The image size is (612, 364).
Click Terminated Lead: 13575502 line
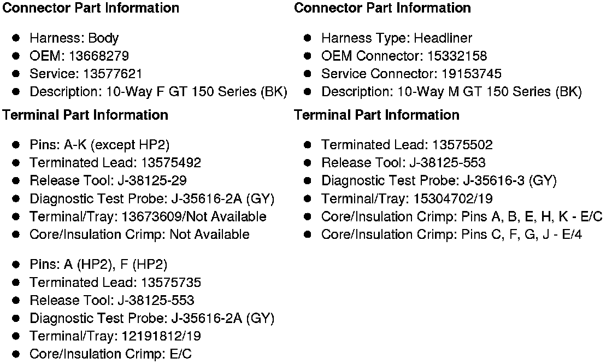(407, 145)
